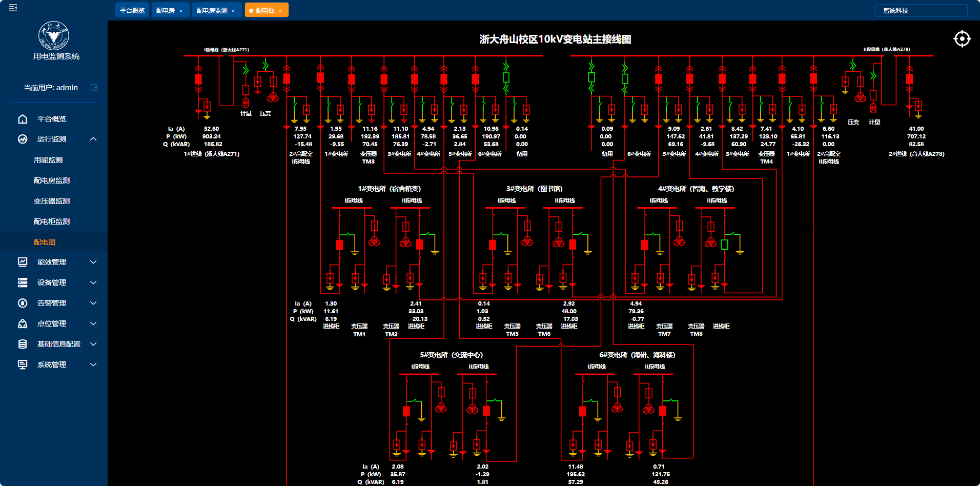Click the 变压器 TM3 label
Image resolution: width=980 pixels, height=486 pixels.
[x=369, y=158]
